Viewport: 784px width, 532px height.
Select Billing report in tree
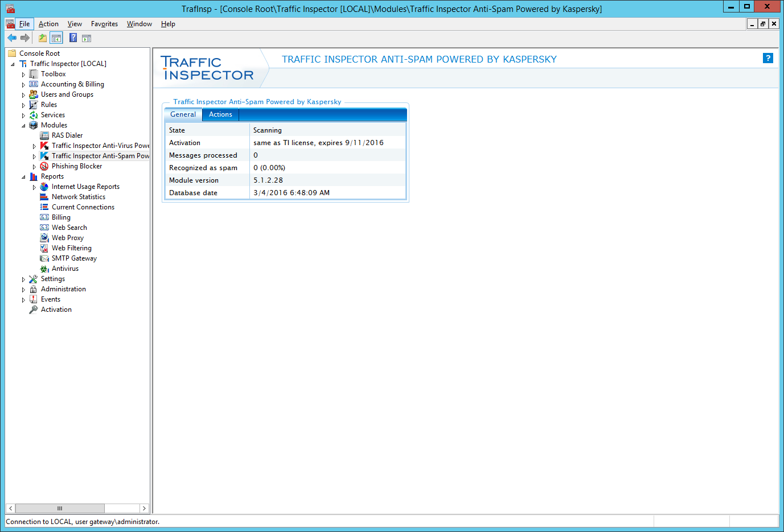[61, 217]
